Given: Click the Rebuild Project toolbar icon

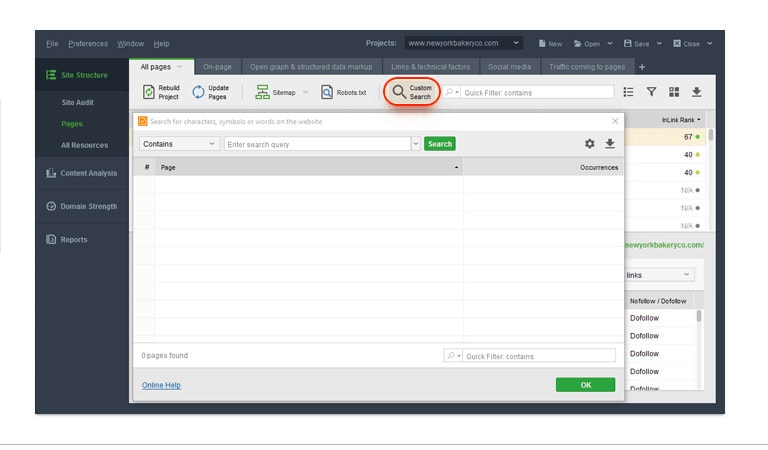Looking at the screenshot, I should coord(148,92).
